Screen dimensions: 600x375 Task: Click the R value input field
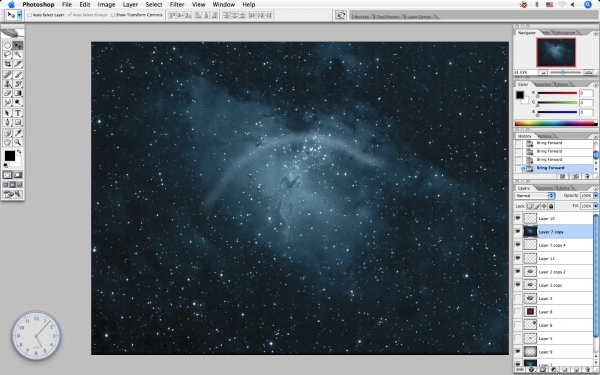(585, 93)
